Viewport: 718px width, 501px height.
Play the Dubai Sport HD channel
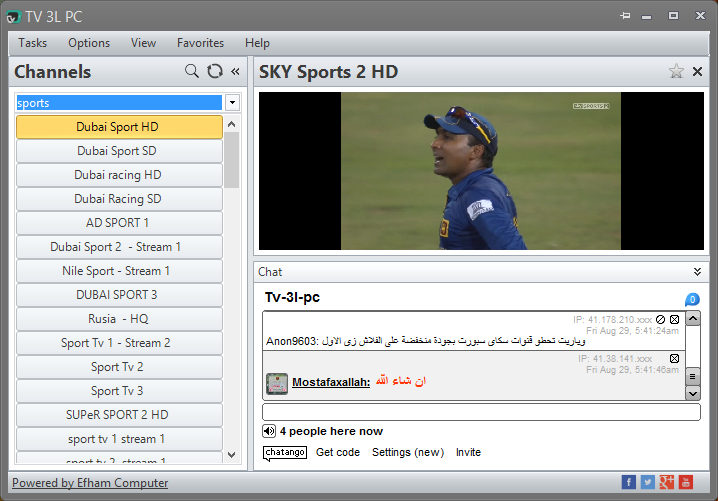pyautogui.click(x=119, y=127)
